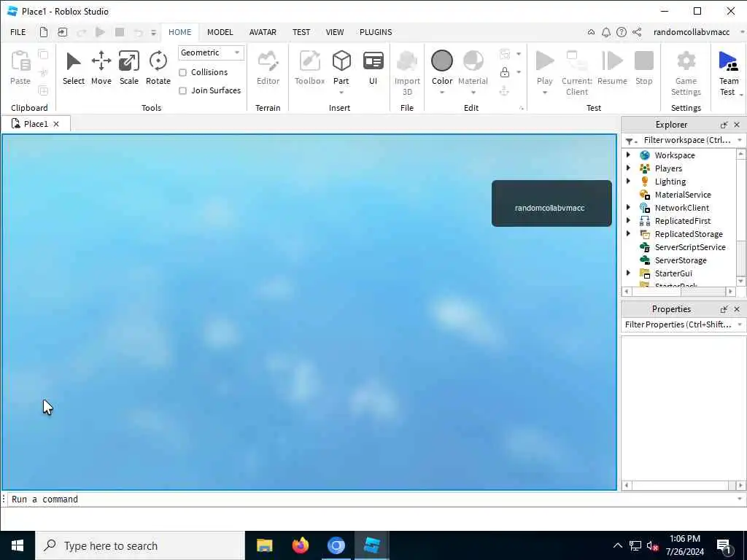This screenshot has width=747, height=560.
Task: Click Current: Client toggle
Action: coord(576,74)
